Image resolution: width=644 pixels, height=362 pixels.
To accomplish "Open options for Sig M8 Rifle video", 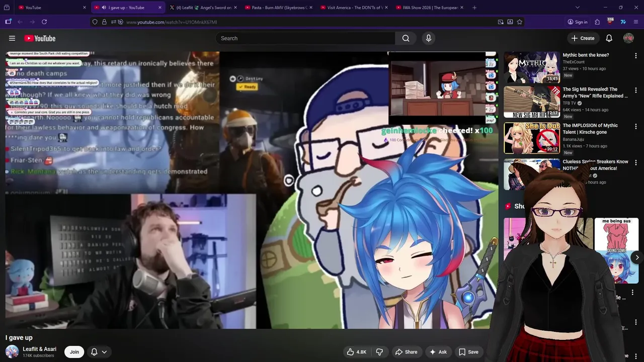I will coord(635,90).
